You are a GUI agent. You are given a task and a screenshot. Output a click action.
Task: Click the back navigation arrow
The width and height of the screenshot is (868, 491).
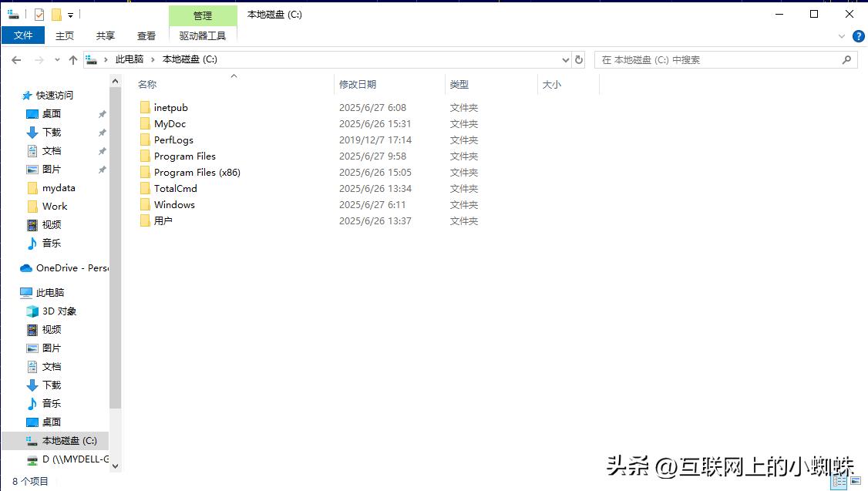[x=16, y=59]
